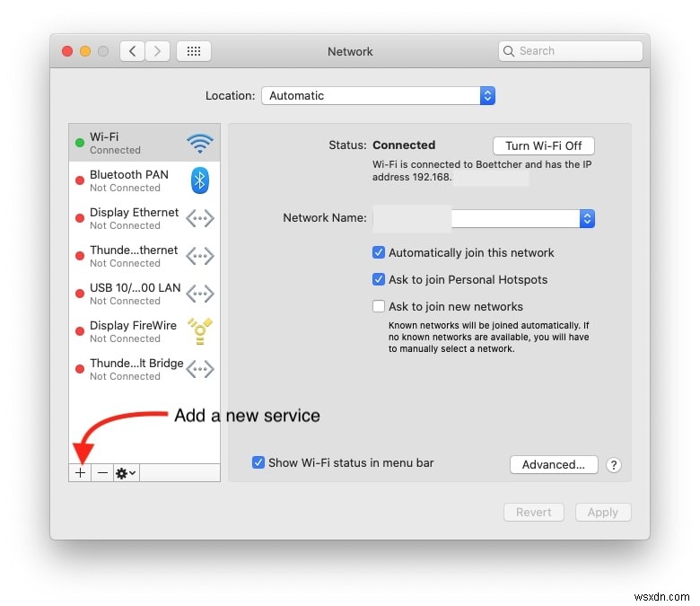Screen dimensions: 700x606
Task: Select the Bluetooth PAN service
Action: point(144,180)
